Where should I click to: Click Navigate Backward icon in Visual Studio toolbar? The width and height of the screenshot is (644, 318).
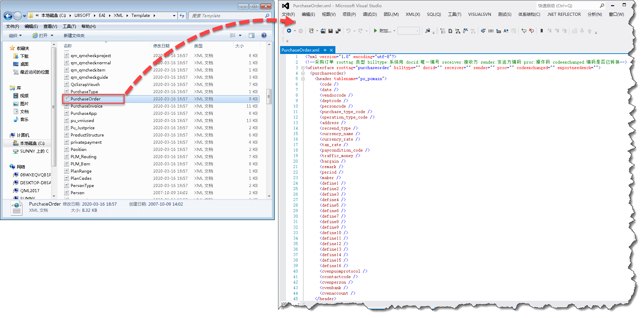coord(289,31)
